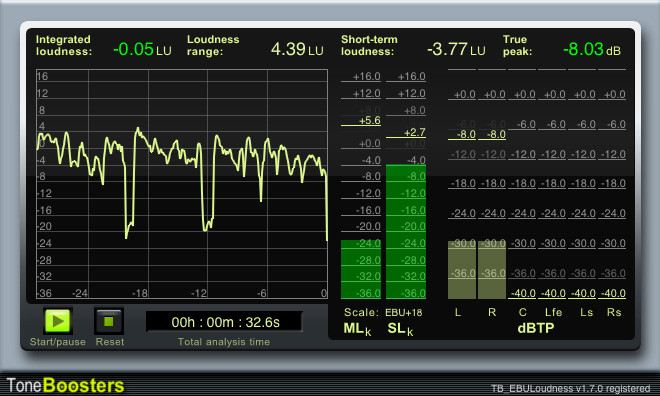The width and height of the screenshot is (660, 396).
Task: Click the -40.0 marker on C channel
Action: point(522,293)
